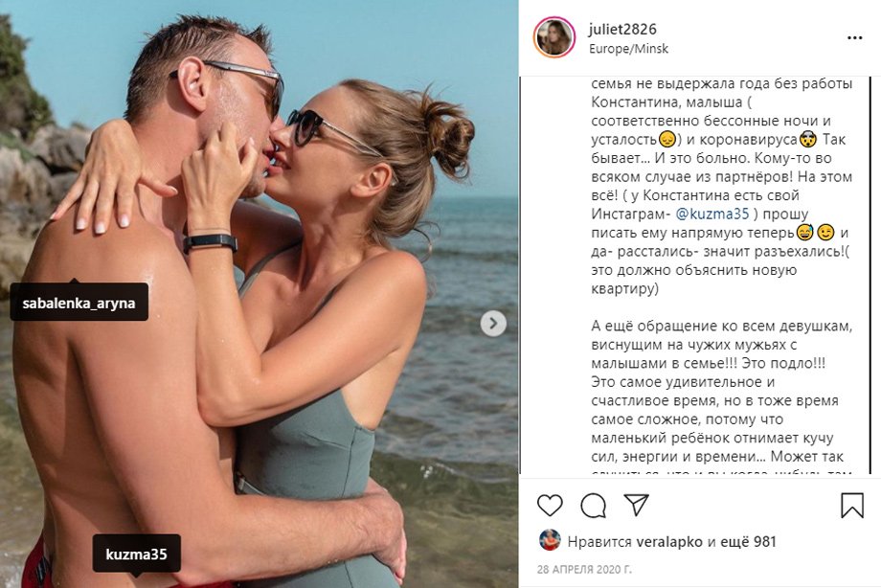Open the three-dot more options menu

click(854, 38)
